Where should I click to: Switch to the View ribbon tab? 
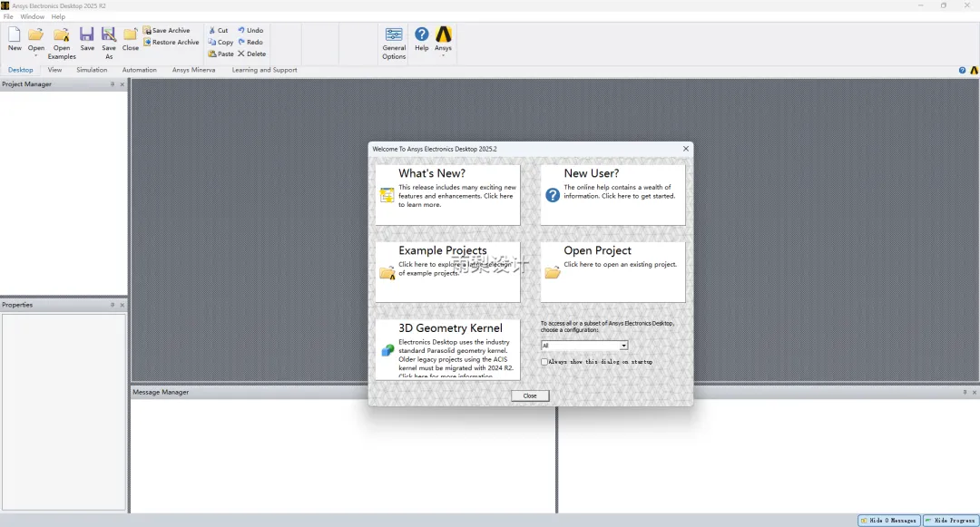[55, 70]
